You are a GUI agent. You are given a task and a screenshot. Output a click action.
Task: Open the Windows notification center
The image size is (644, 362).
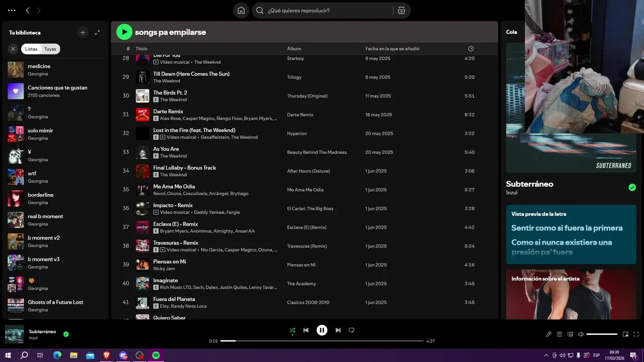[633, 355]
